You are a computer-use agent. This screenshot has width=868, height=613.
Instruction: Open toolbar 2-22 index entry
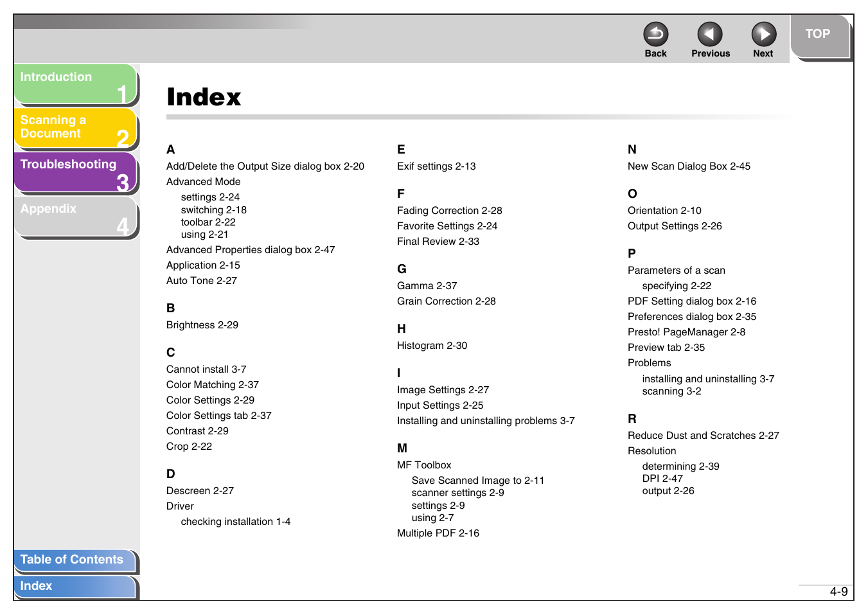tap(208, 222)
